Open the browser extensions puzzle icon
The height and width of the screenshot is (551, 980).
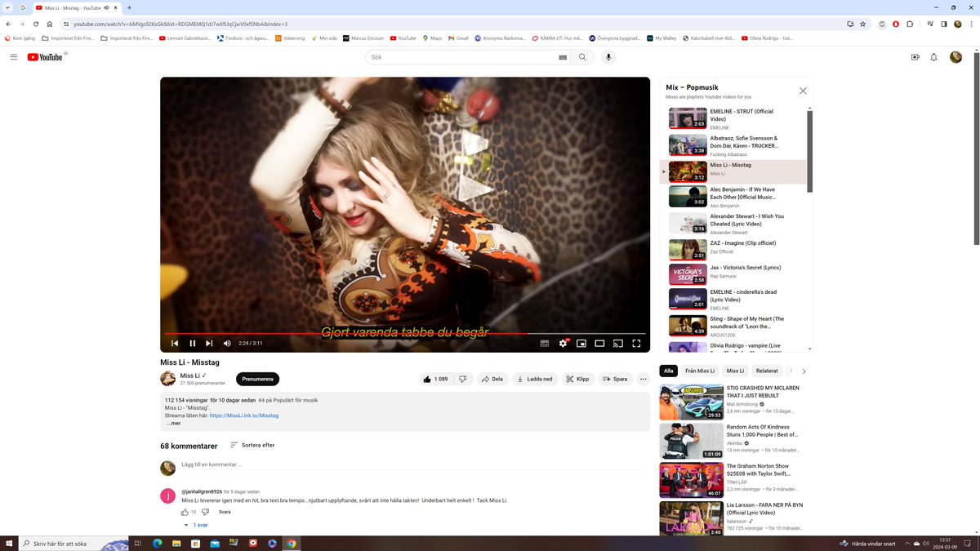pyautogui.click(x=910, y=24)
